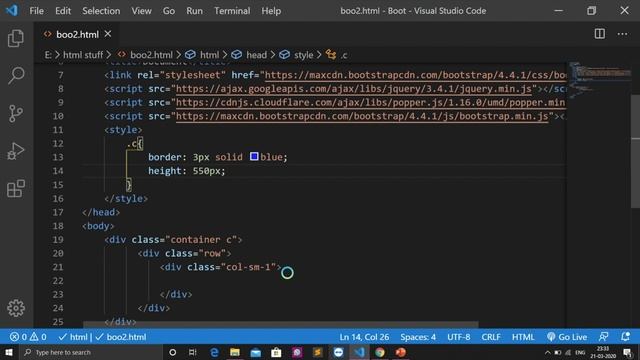Click the 'style' breadcrumb symbol
Image resolution: width=640 pixels, height=360 pixels.
tap(297, 55)
